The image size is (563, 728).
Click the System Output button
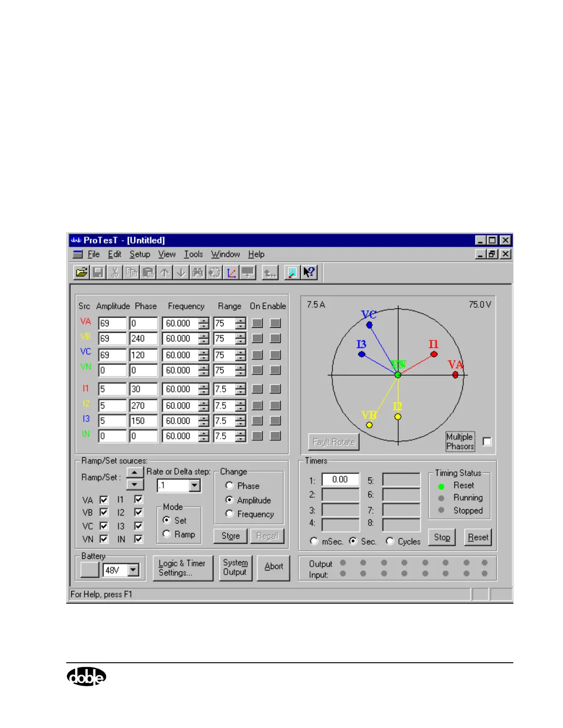[x=236, y=568]
